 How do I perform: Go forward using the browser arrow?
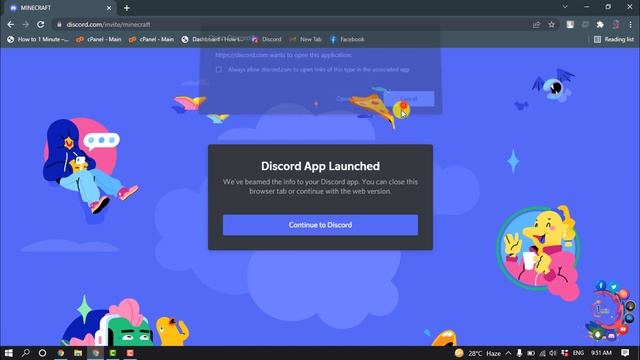(25, 24)
